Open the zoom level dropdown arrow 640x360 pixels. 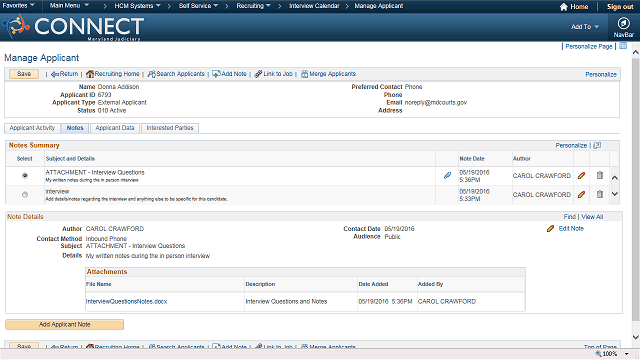click(x=627, y=354)
